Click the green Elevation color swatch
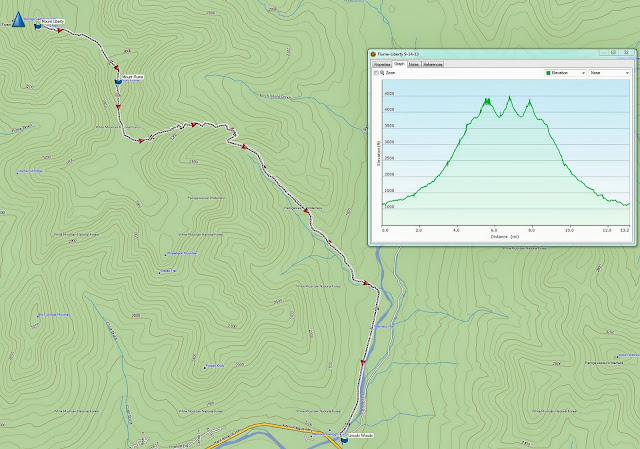640x449 pixels. pyautogui.click(x=548, y=73)
